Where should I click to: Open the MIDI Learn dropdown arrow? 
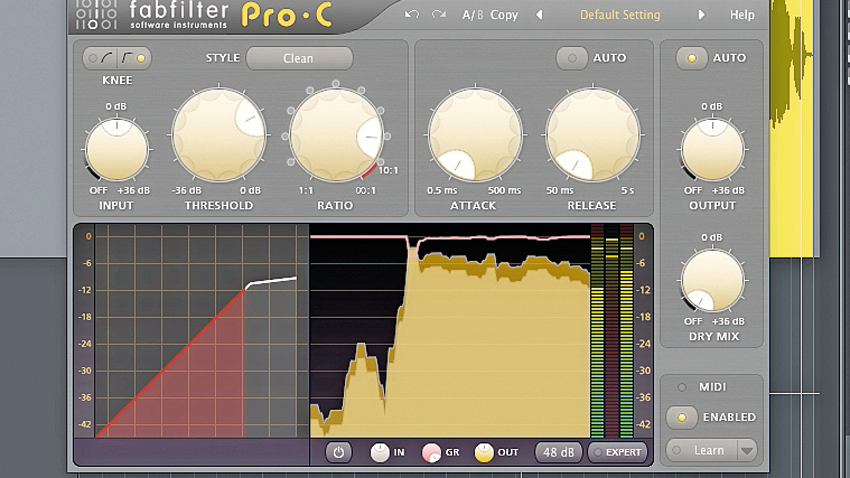(x=747, y=450)
